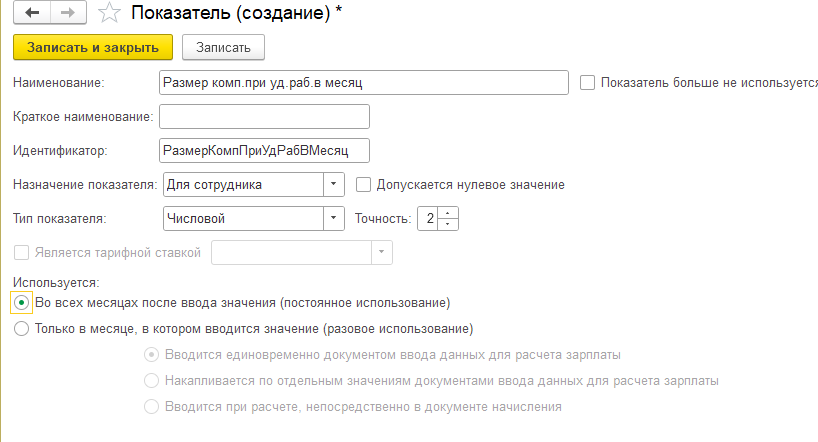Viewport: 818px width, 442px height.
Task: Open the tariff rate type dropdown
Action: (x=381, y=253)
